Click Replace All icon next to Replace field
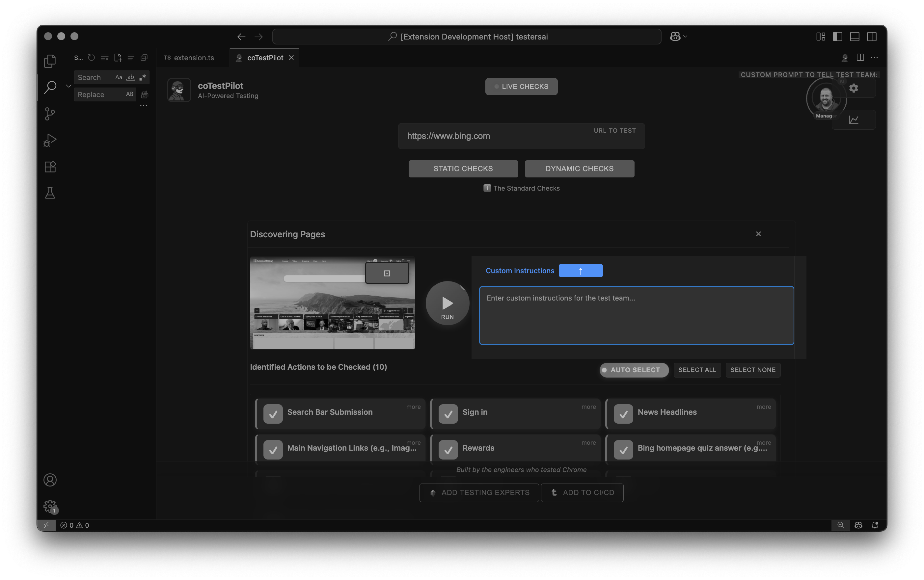Image resolution: width=924 pixels, height=580 pixels. pos(145,94)
